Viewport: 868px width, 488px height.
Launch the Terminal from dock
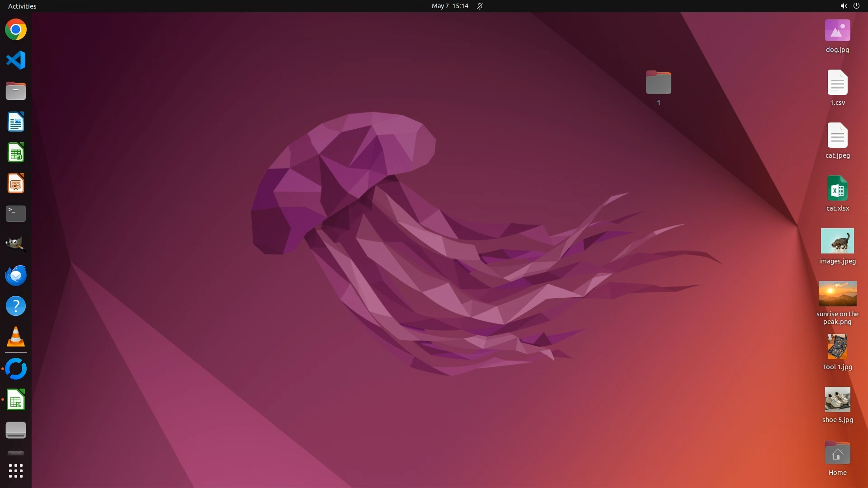(x=16, y=214)
